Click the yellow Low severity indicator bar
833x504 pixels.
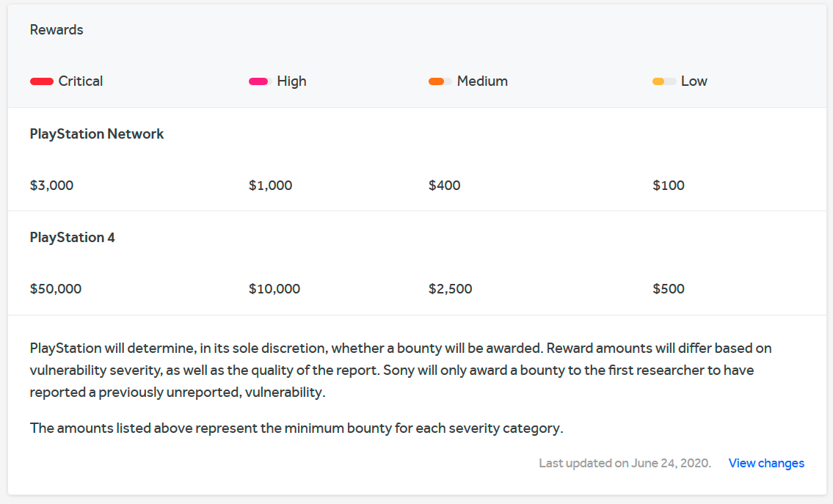(x=663, y=81)
